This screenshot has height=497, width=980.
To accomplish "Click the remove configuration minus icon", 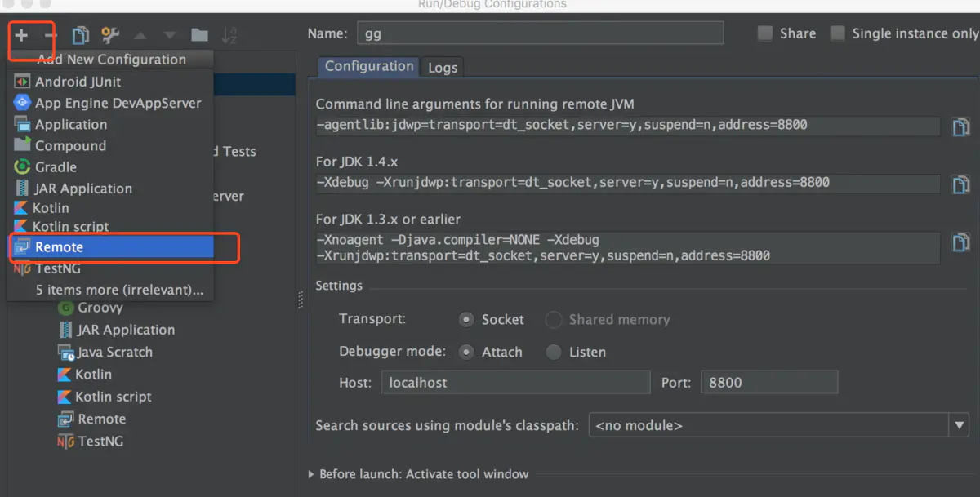I will pyautogui.click(x=50, y=34).
